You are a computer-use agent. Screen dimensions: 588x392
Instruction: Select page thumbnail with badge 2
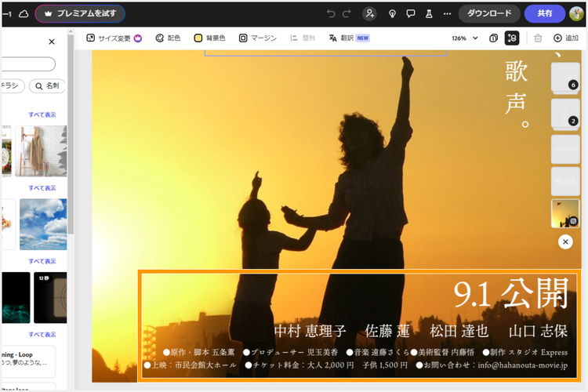point(565,114)
